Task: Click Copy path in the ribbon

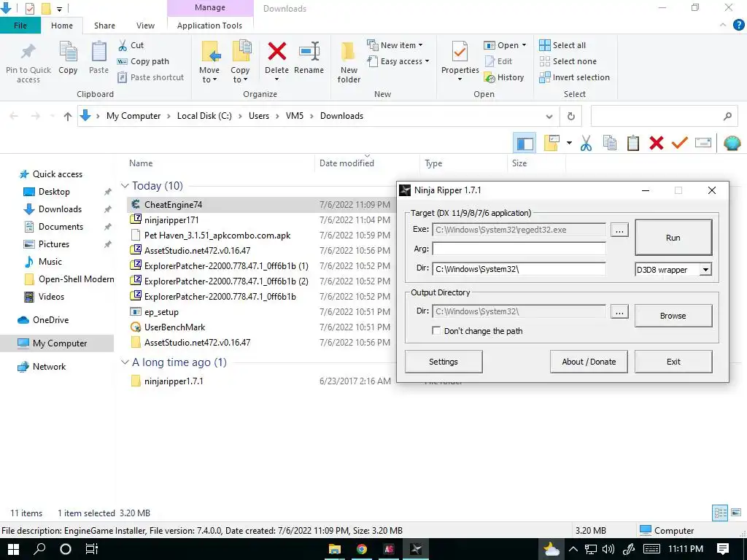Action: click(x=143, y=61)
